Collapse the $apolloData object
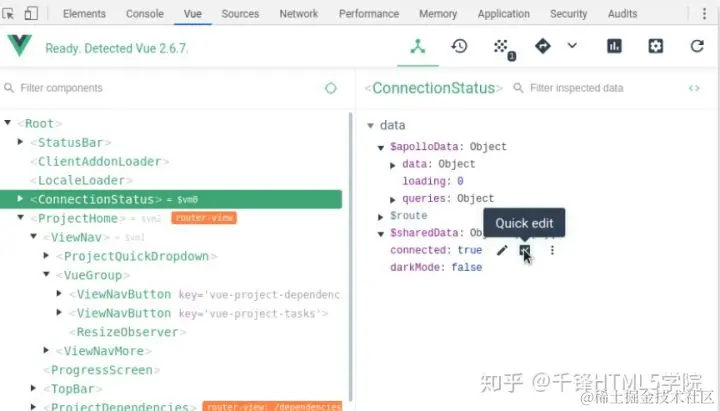 coord(381,147)
